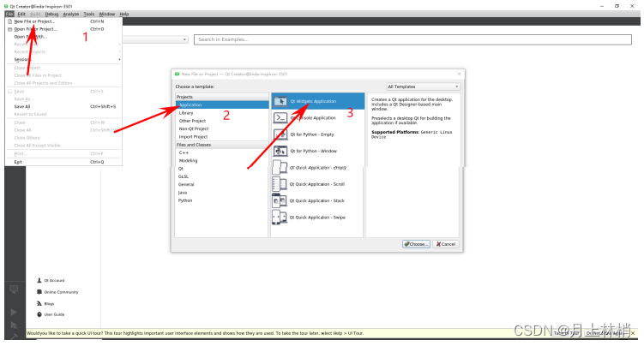Screen dimensions: 644x346
Task: Open the All Templates dropdown
Action: point(423,86)
